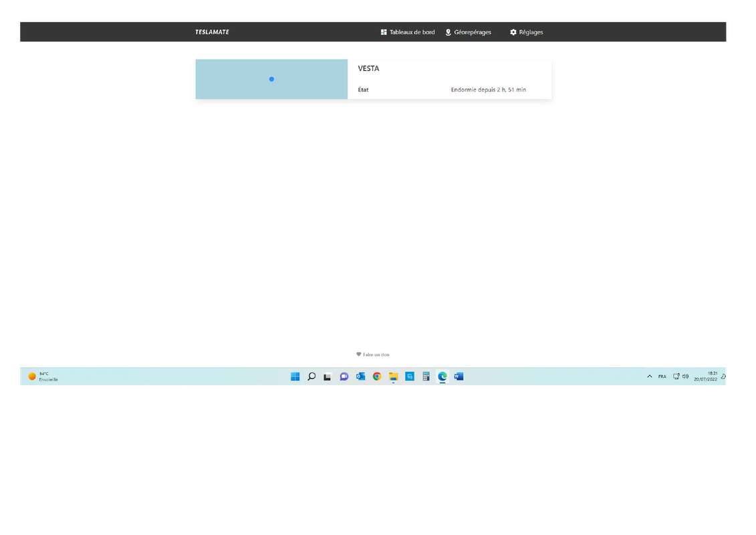Select the 'Endormie depuis 2 h, 51 min' status
Viewport: 756px width, 535px height.
click(489, 90)
